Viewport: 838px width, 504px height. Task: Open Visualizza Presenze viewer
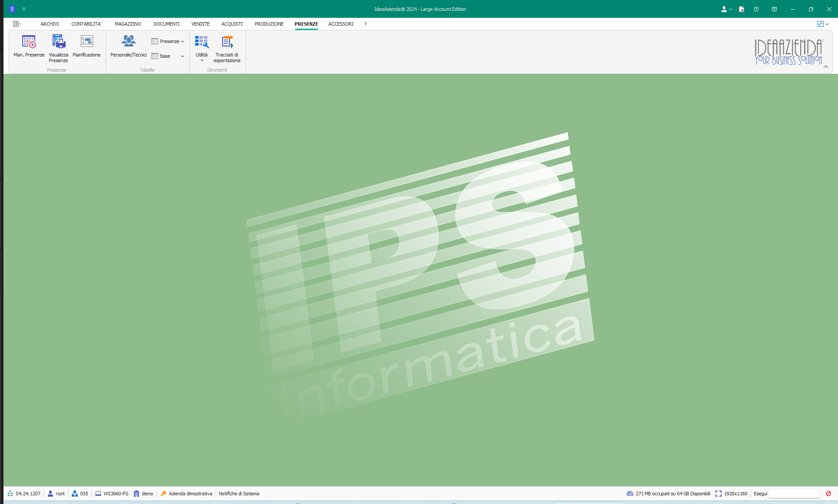[58, 49]
